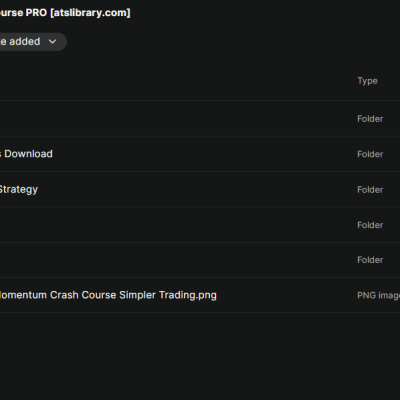Open the folder ending in Download

(x=200, y=154)
